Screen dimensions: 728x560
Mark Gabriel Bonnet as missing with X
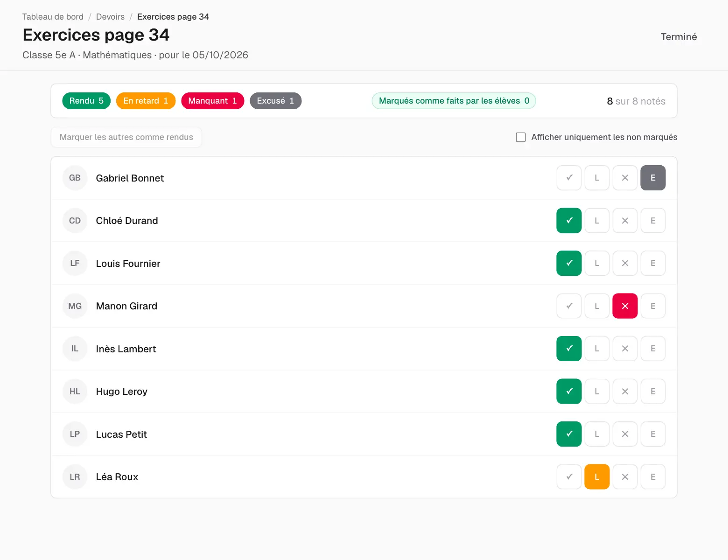625,178
